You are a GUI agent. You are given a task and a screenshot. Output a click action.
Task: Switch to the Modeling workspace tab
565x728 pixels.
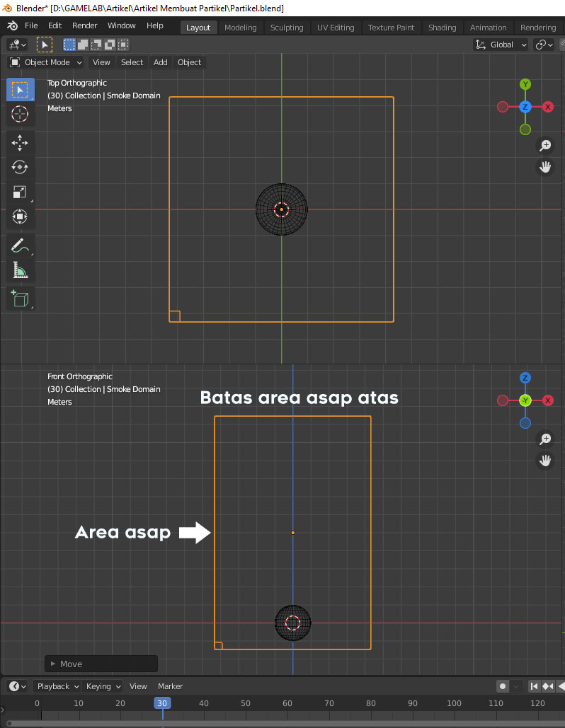pos(240,28)
